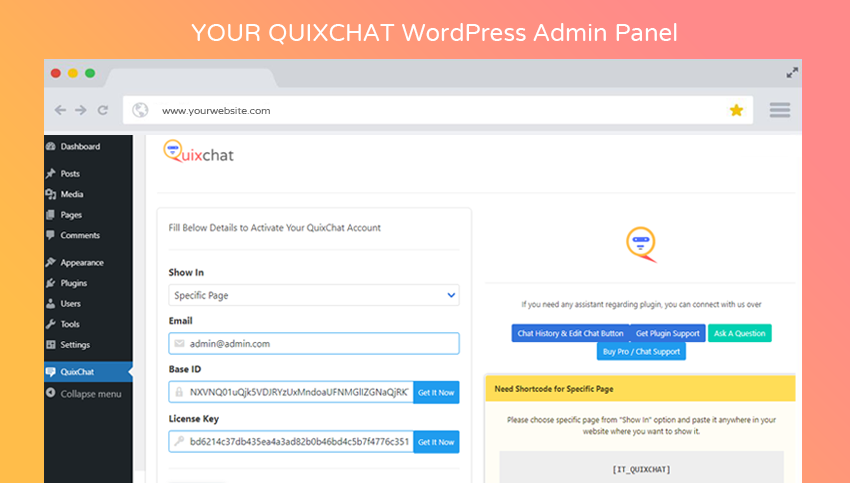Viewport: 850px width, 483px height.
Task: Click Chat History & Edit Chat Button
Action: 570,333
